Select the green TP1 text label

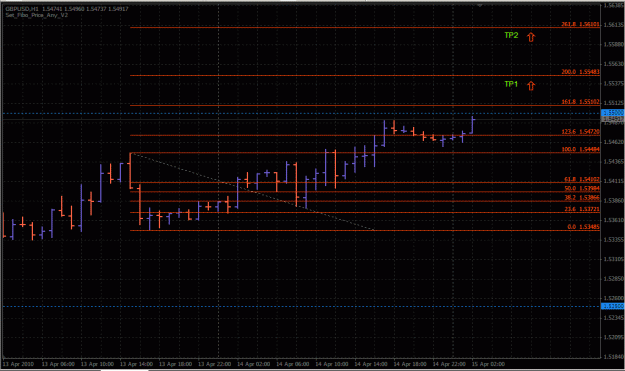tap(511, 84)
